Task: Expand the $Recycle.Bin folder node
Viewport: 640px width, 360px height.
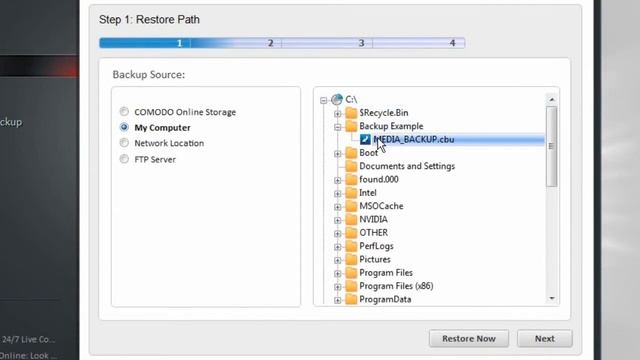Action: (338, 113)
